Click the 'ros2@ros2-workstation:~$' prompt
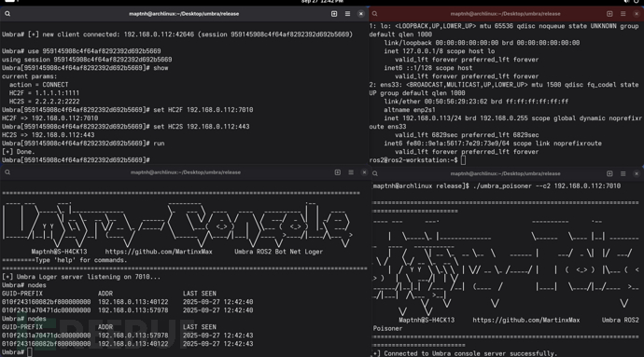The width and height of the screenshot is (644, 357). pos(413,160)
